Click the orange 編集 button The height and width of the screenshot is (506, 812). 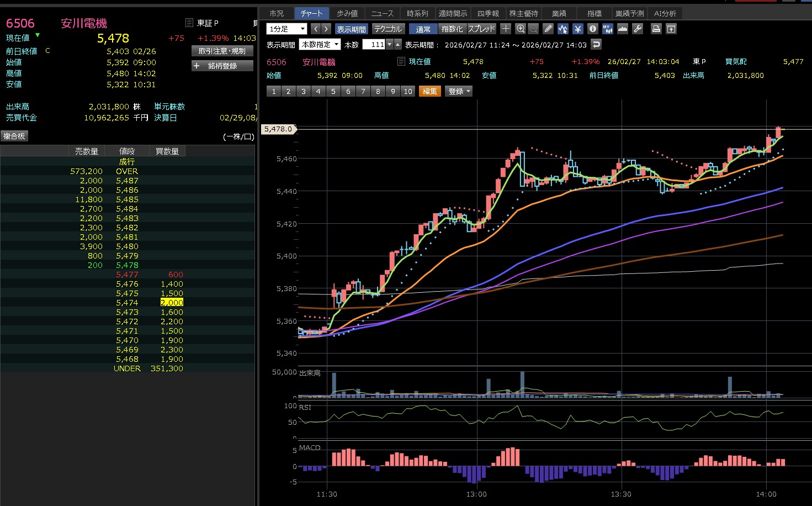coord(429,91)
